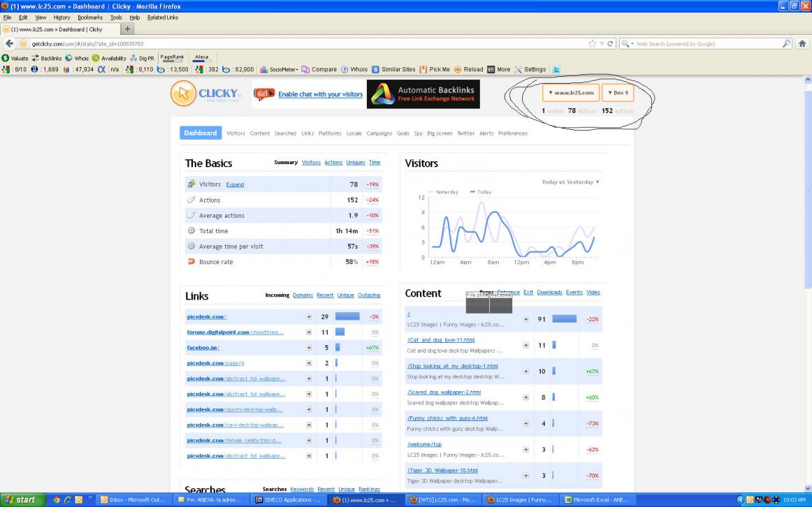Click arrow icon beside Cat and dog love page
The image size is (812, 507).
525,345
